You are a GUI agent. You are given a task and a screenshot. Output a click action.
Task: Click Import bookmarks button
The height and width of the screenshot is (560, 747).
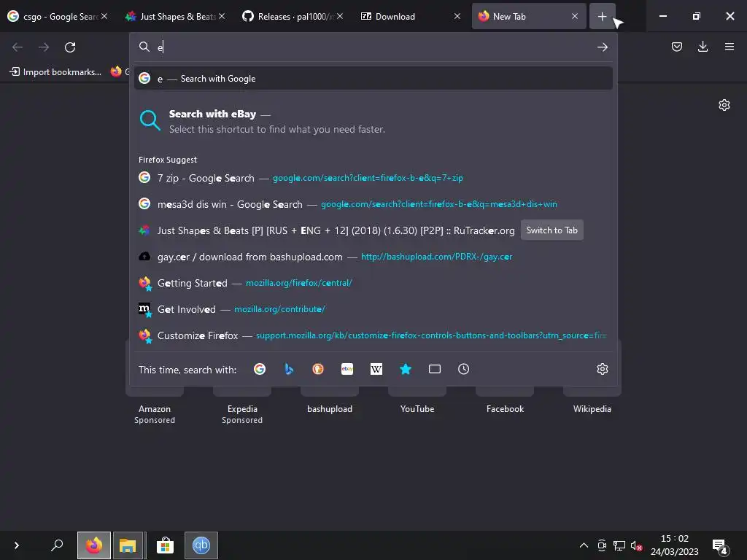[55, 72]
